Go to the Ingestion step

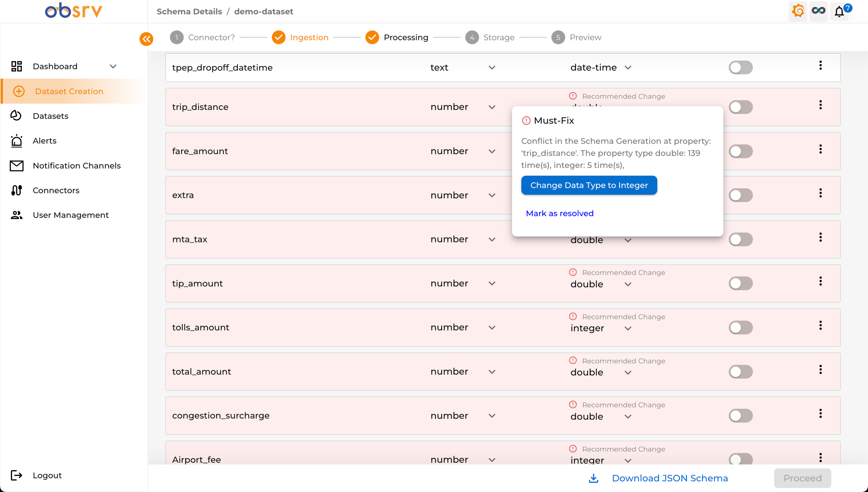tap(300, 37)
